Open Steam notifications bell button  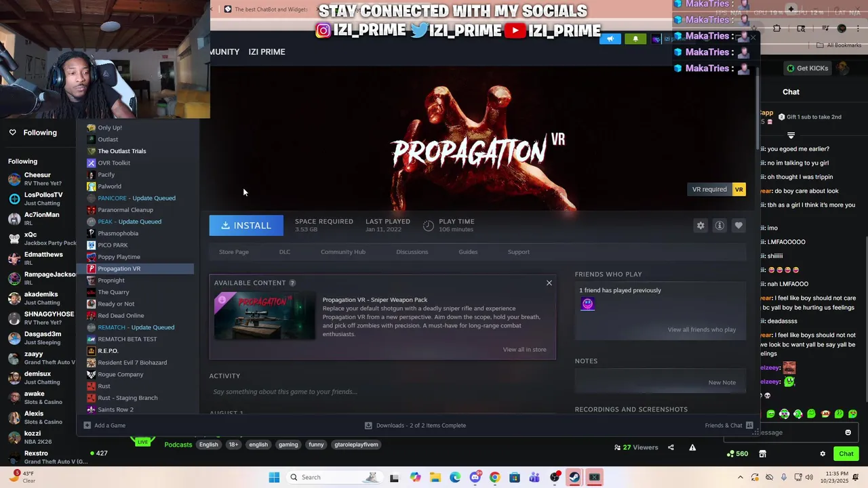[x=635, y=39]
